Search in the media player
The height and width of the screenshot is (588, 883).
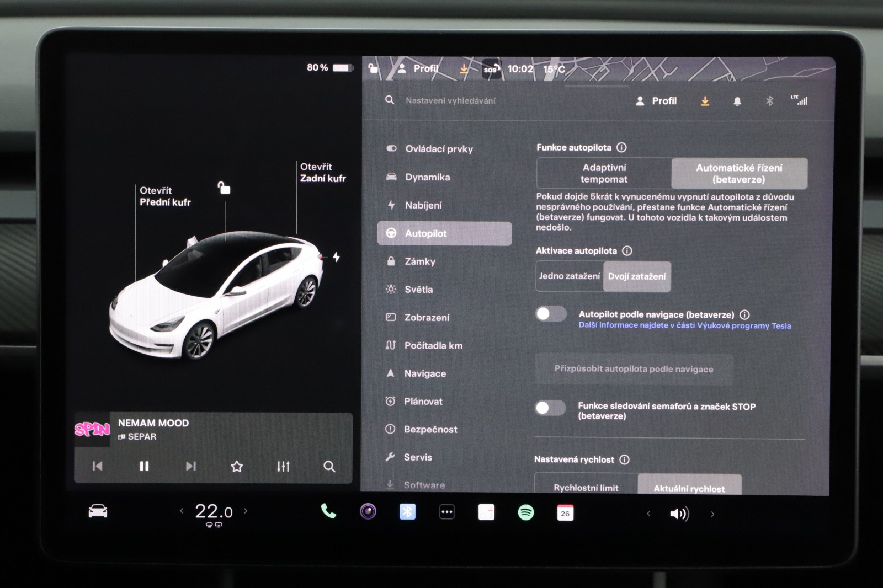pyautogui.click(x=329, y=466)
